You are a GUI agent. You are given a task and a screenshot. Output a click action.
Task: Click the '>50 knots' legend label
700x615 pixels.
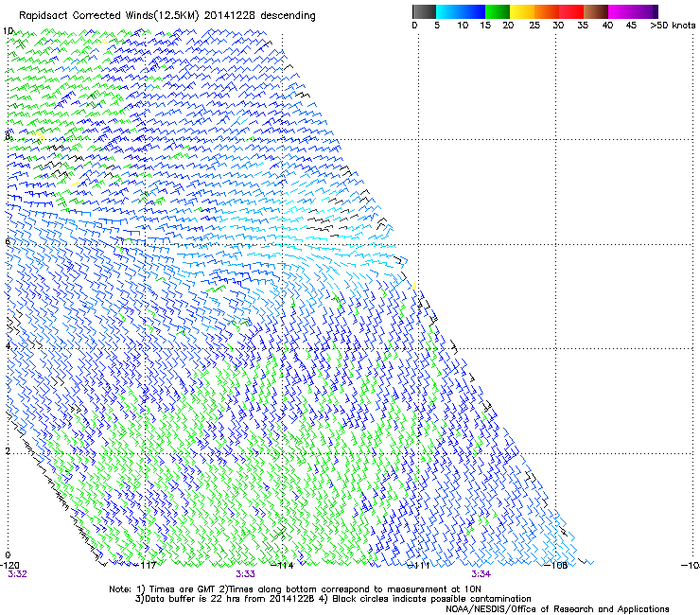coord(673,26)
